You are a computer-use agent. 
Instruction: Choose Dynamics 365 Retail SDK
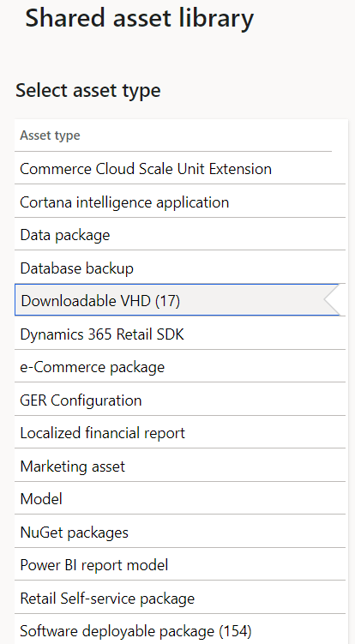tap(180, 334)
